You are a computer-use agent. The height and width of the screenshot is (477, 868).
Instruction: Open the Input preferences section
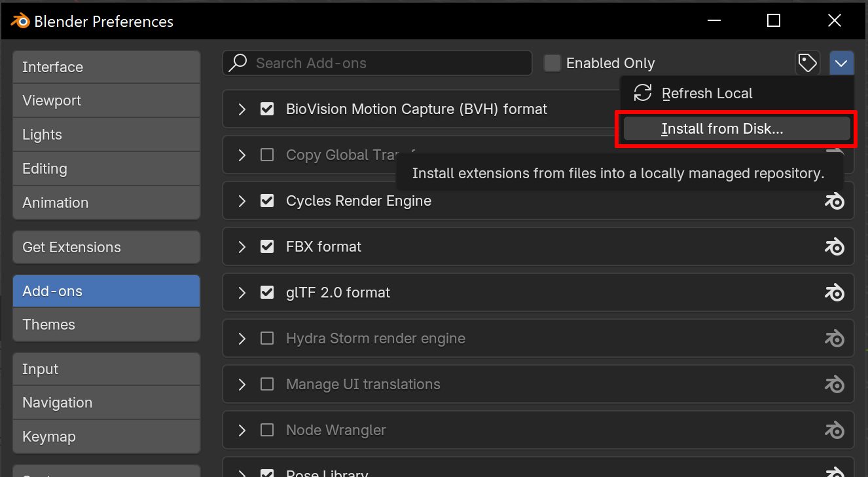[106, 369]
